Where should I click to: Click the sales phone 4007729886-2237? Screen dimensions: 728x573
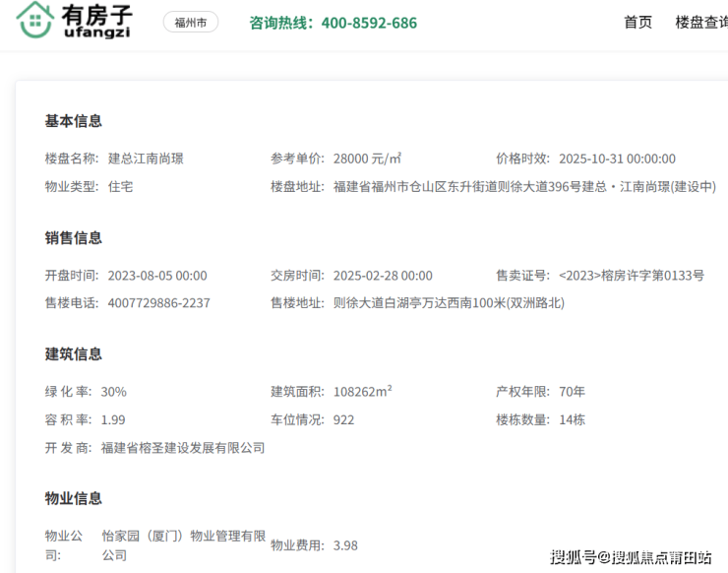point(158,303)
